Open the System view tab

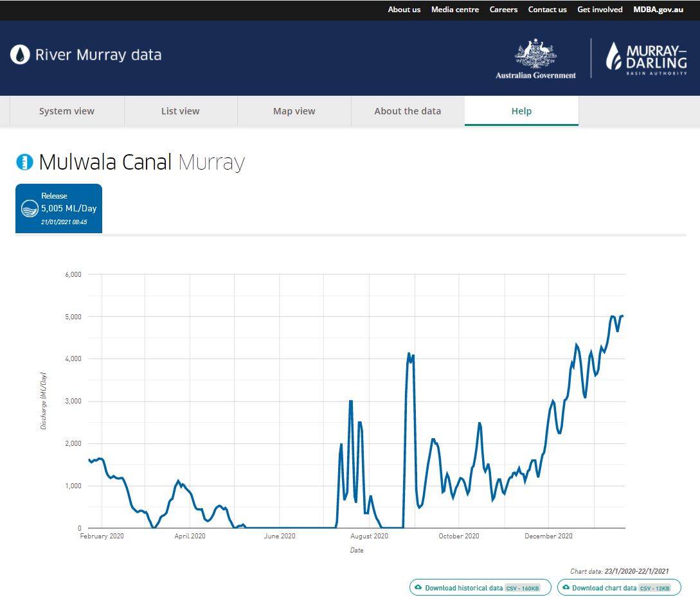pos(67,111)
